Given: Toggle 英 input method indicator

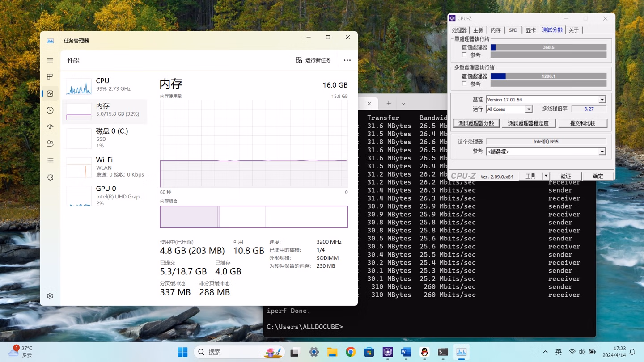Looking at the screenshot, I should coord(559,352).
